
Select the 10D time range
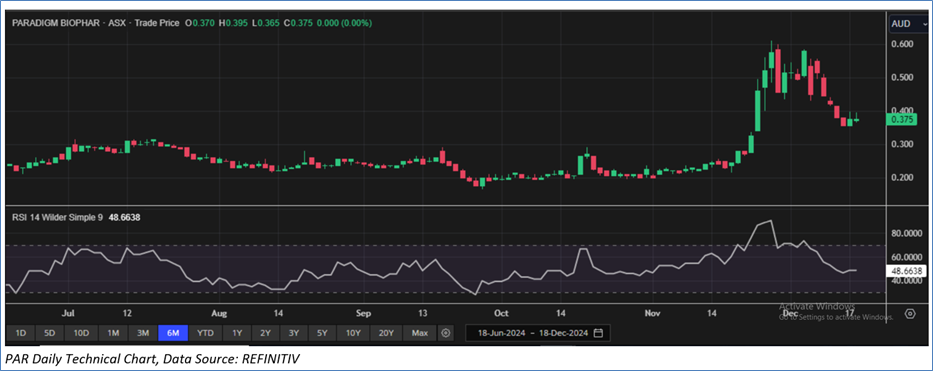pos(82,333)
